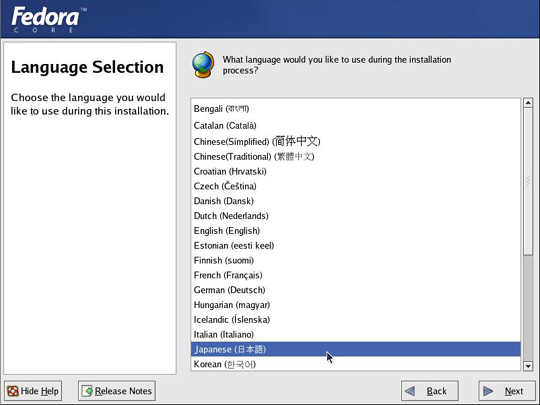Choose German (Deutsch) language
Screen dimensions: 540x405
(x=356, y=290)
